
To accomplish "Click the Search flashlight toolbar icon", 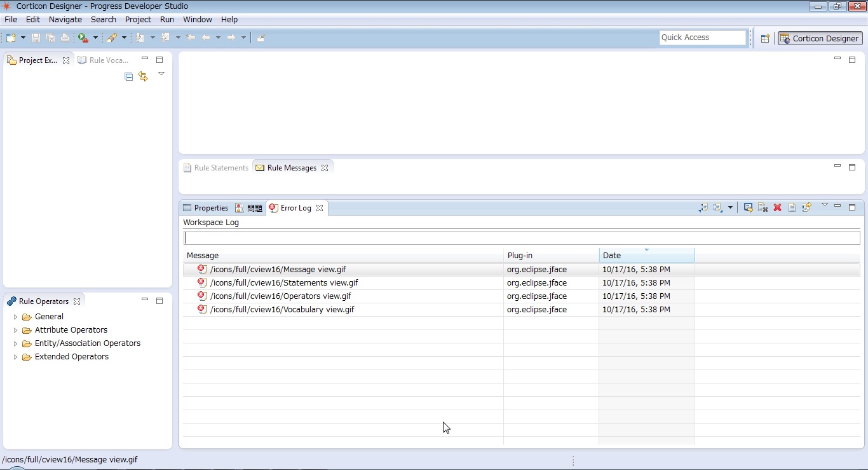I will pos(112,38).
